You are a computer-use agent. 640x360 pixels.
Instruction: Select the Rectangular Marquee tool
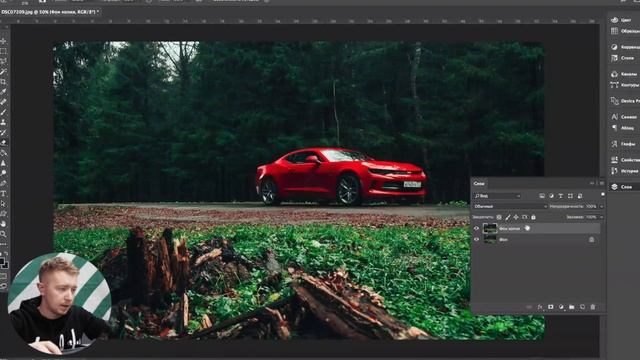[x=3, y=51]
